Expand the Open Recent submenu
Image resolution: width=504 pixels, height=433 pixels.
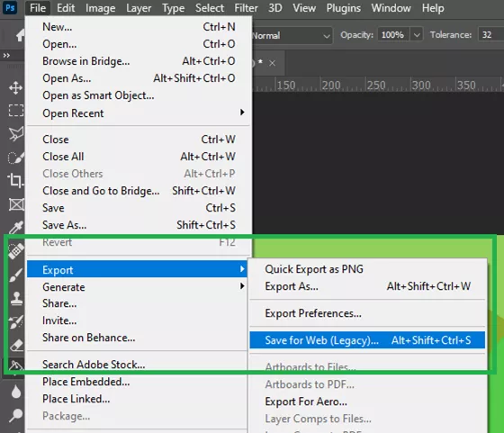coord(139,113)
